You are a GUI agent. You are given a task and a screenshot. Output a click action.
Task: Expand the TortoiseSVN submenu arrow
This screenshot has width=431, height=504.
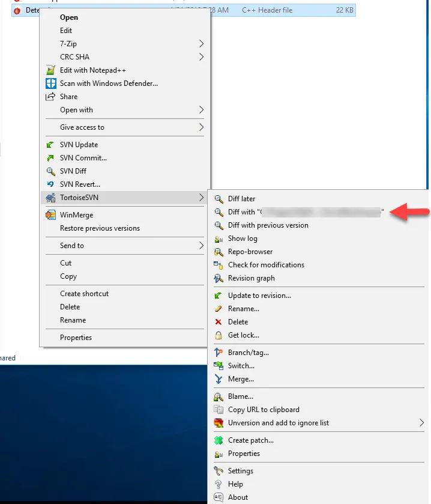point(201,198)
